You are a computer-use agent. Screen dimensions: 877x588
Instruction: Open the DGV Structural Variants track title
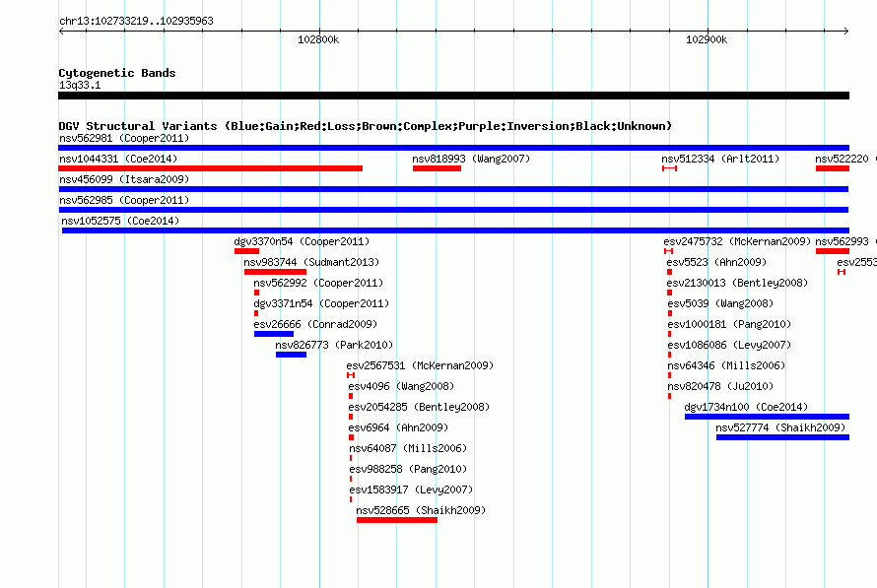[x=365, y=126]
